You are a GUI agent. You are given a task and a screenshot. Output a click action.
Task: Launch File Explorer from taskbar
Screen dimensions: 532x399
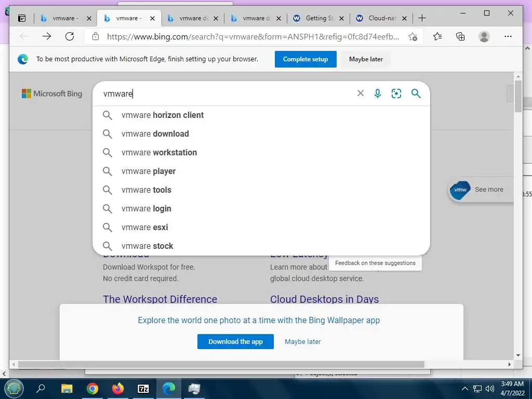coord(67,389)
